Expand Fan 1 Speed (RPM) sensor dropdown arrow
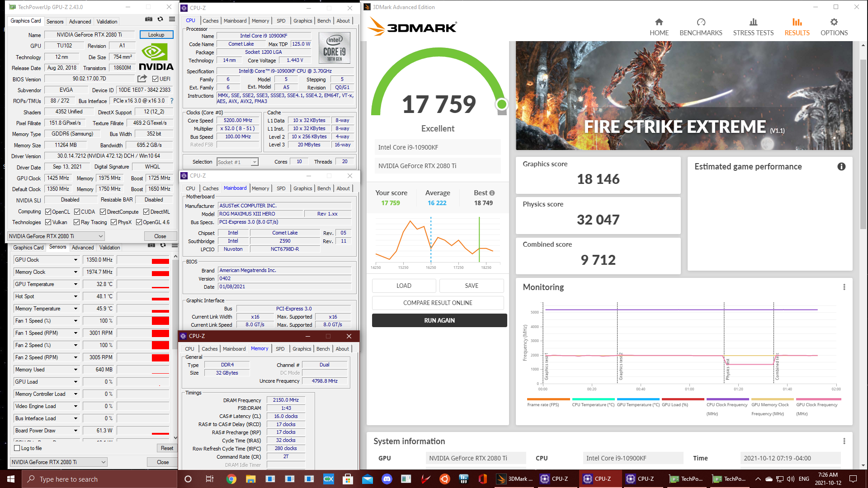 75,333
